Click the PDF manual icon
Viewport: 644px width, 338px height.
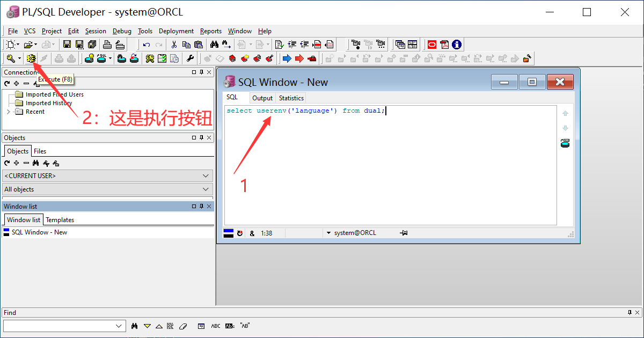point(444,45)
